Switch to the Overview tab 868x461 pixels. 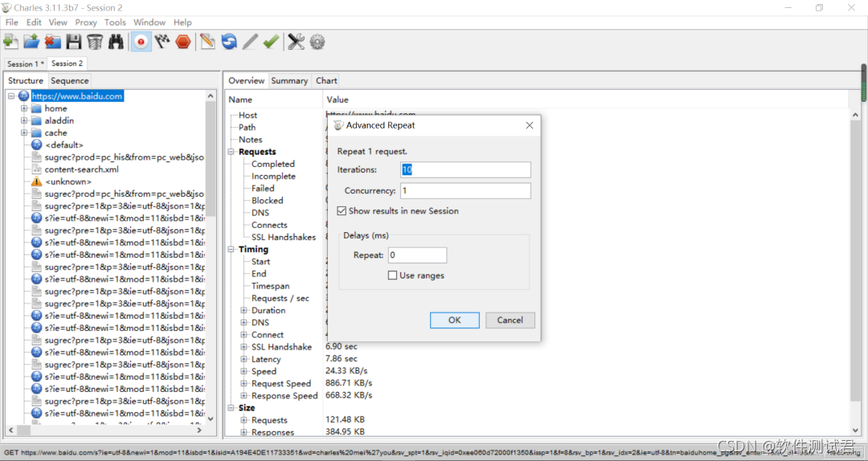[247, 81]
